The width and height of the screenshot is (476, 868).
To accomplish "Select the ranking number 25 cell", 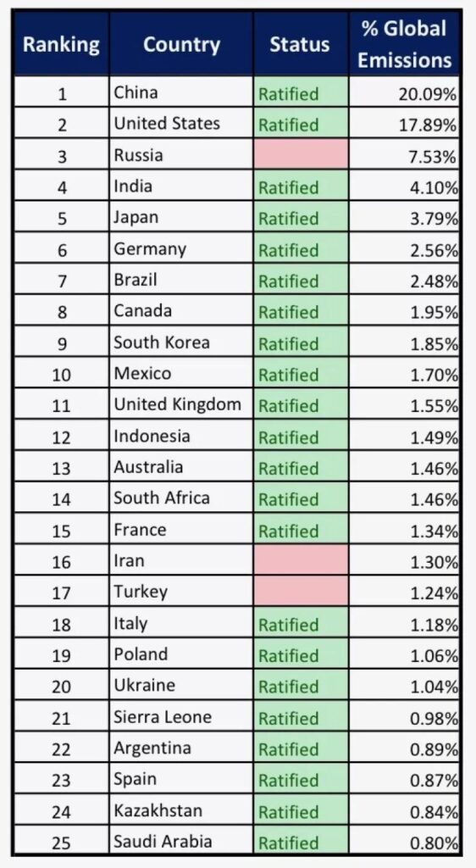I will [61, 840].
